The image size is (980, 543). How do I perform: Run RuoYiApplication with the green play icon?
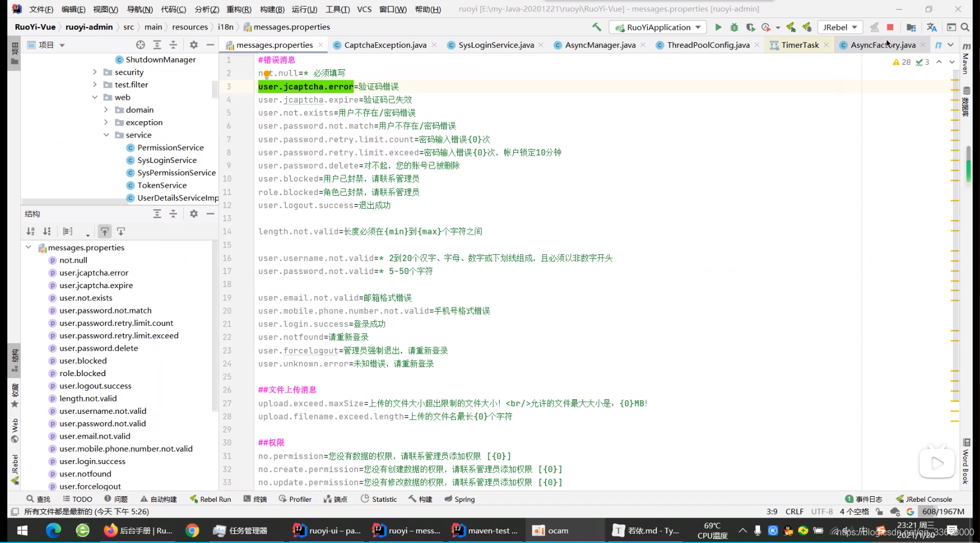tap(718, 27)
